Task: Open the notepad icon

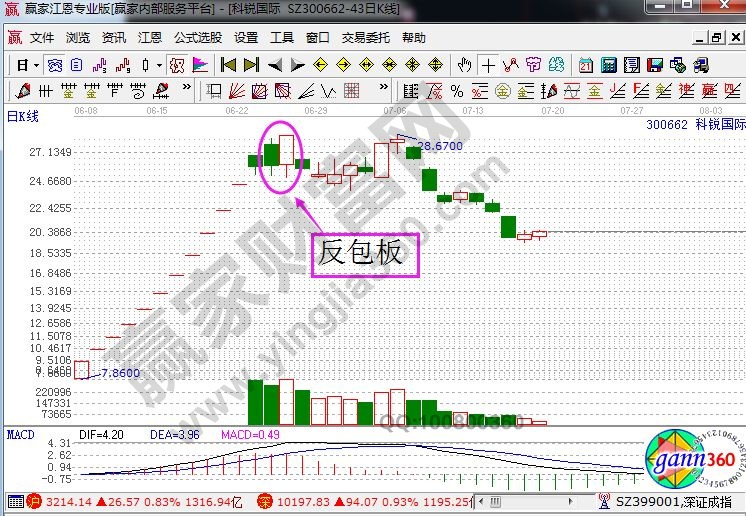Action: (x=632, y=65)
